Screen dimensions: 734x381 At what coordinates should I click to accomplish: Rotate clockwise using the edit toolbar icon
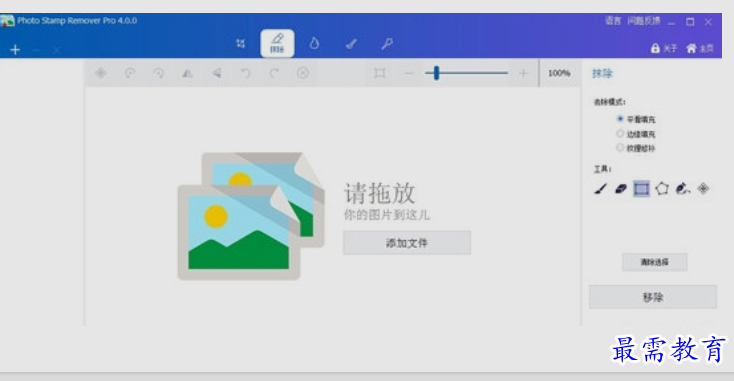tap(159, 73)
